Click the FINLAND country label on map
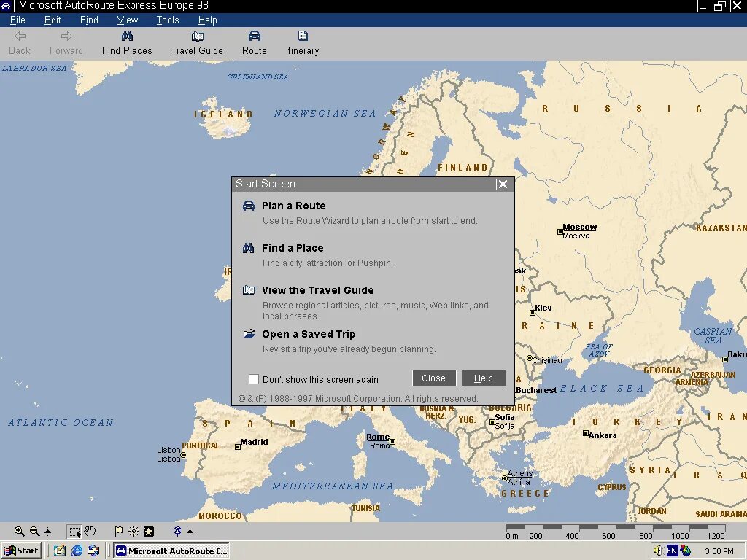 [x=462, y=168]
